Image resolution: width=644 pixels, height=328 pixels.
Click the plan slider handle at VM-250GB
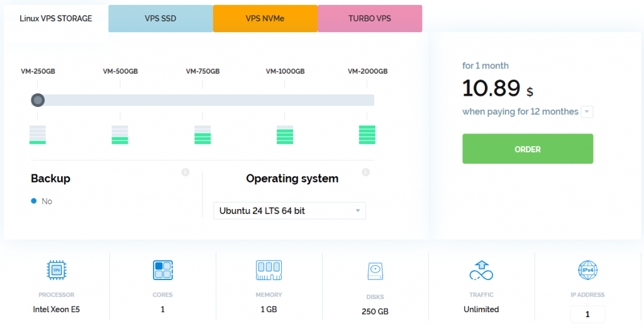(38, 100)
